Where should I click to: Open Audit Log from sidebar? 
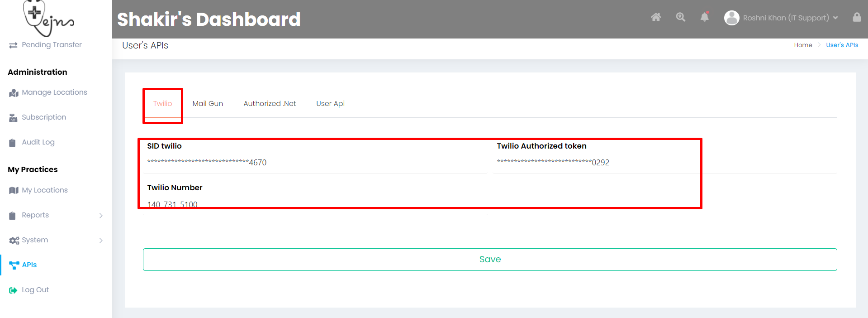pos(38,142)
